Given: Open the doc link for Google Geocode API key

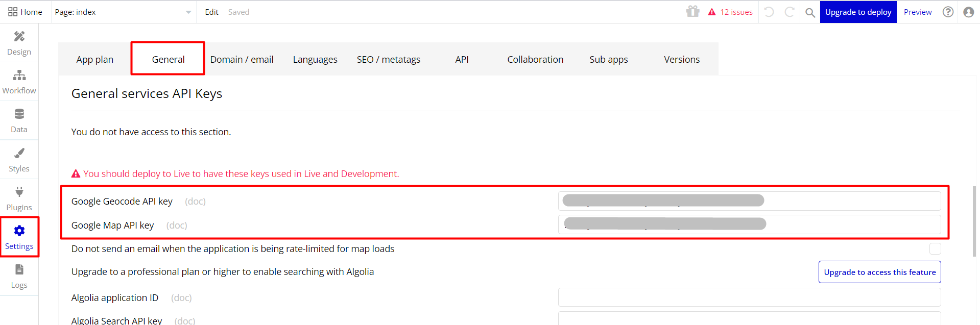Looking at the screenshot, I should (x=195, y=202).
